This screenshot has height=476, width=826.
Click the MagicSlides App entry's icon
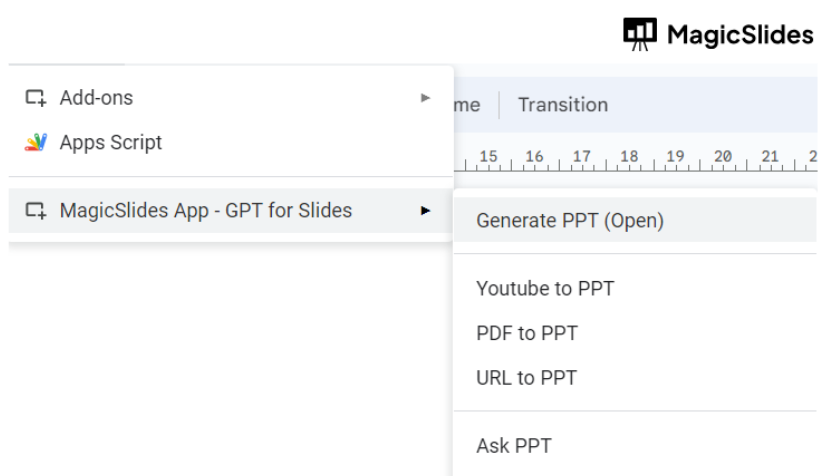coord(36,210)
